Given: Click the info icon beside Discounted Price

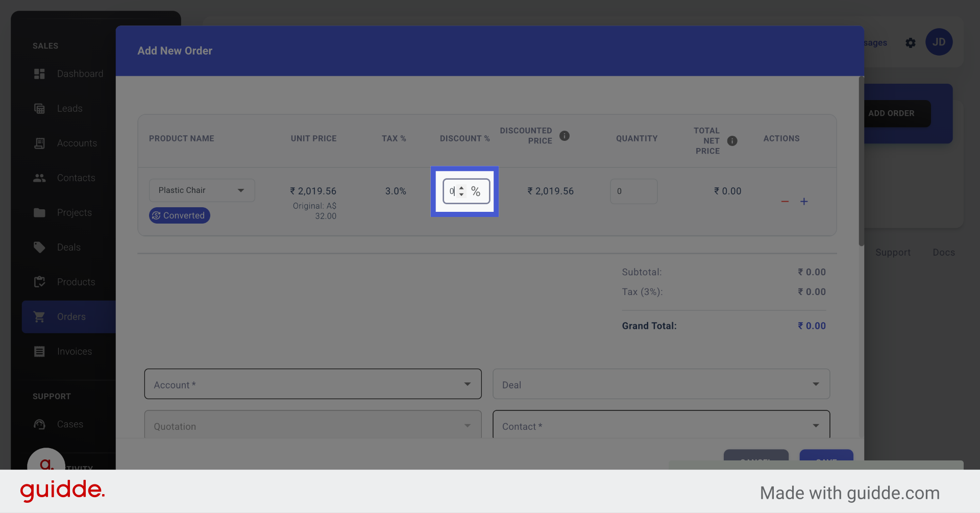Looking at the screenshot, I should click(565, 136).
